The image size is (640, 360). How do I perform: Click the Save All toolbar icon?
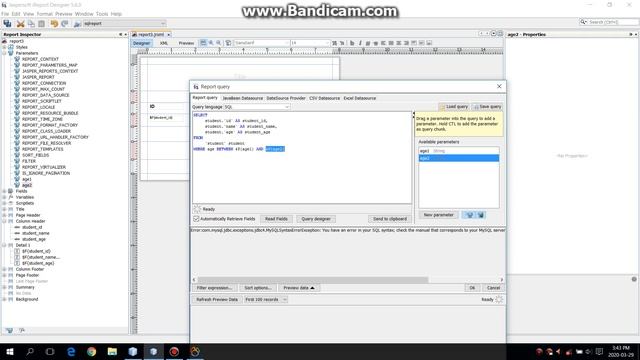point(7,24)
